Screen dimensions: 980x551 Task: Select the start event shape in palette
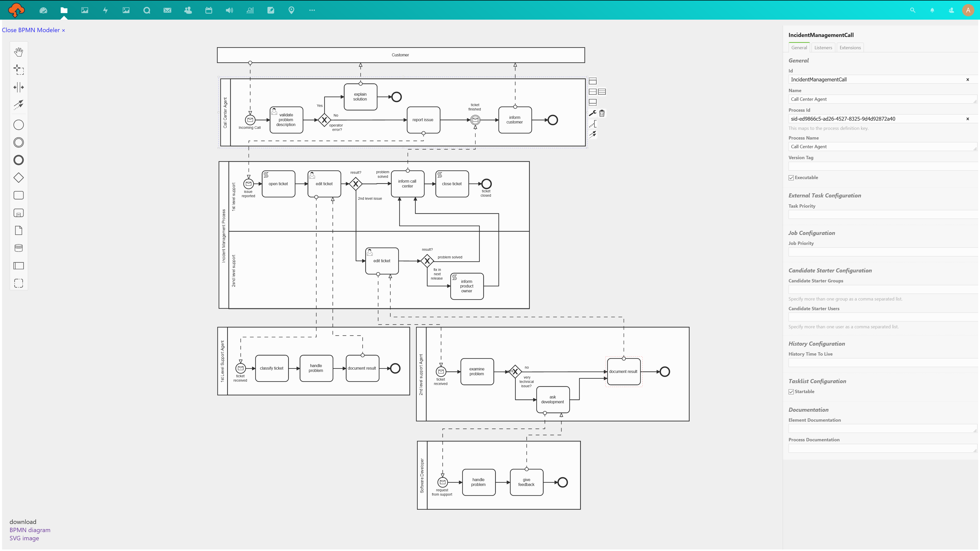pos(18,125)
